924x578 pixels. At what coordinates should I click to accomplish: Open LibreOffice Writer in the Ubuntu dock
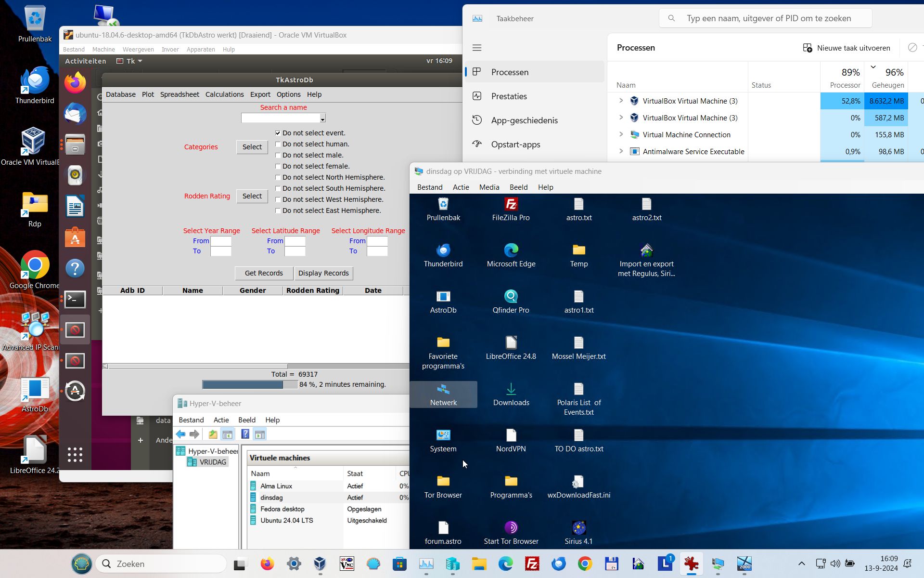point(75,207)
